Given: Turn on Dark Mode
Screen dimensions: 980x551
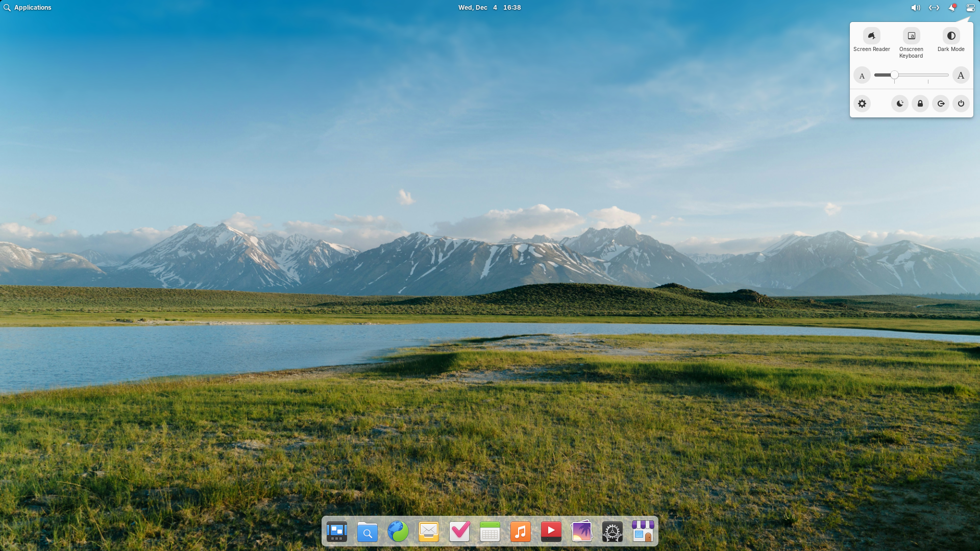Looking at the screenshot, I should point(951,36).
